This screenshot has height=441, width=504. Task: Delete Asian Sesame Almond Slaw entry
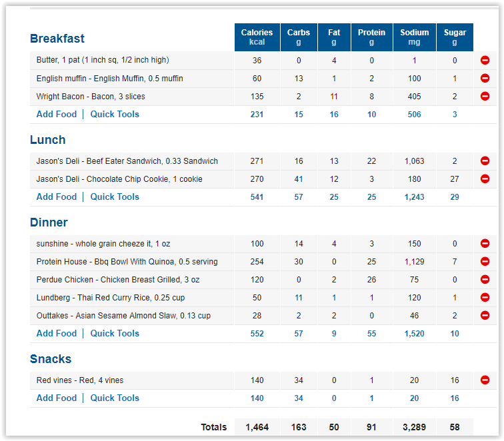click(x=485, y=315)
